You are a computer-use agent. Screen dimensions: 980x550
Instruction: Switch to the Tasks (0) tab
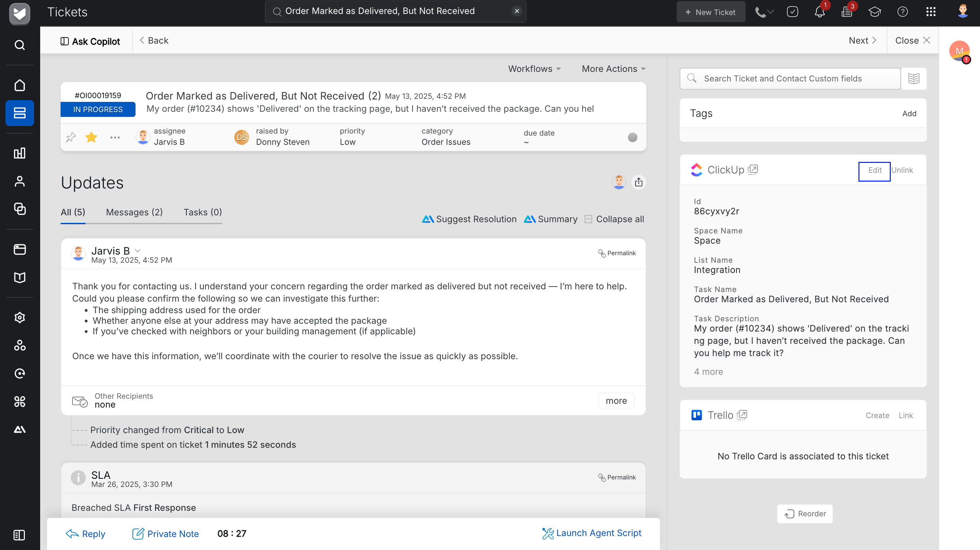tap(202, 212)
